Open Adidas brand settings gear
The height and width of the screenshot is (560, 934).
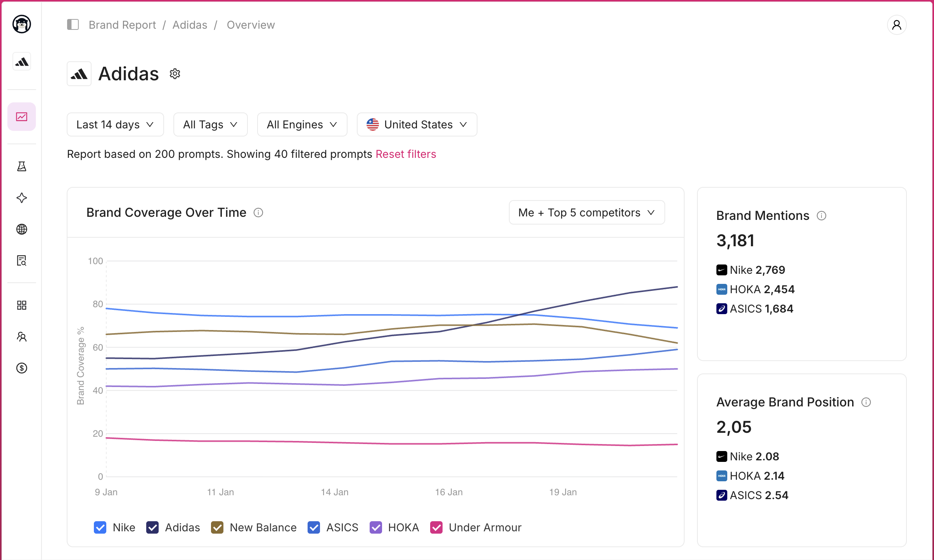coord(175,74)
